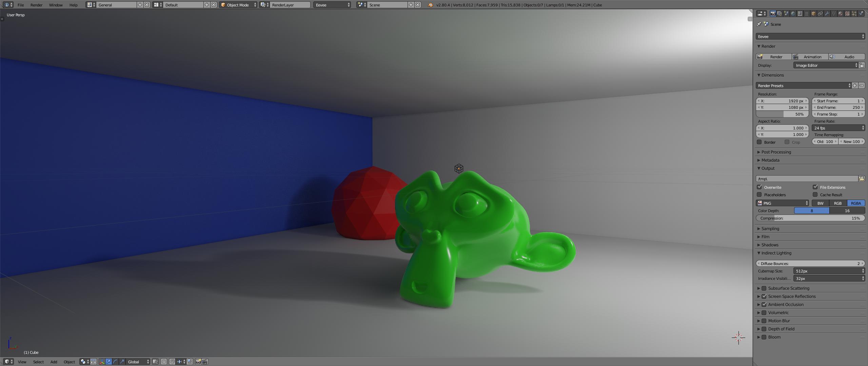Open the Physics properties tab
868x366 pixels.
click(x=860, y=14)
